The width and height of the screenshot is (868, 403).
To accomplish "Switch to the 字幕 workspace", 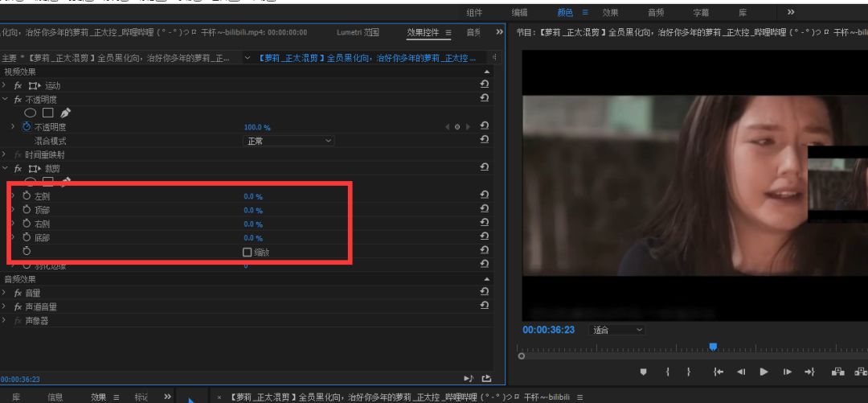I will [x=701, y=13].
